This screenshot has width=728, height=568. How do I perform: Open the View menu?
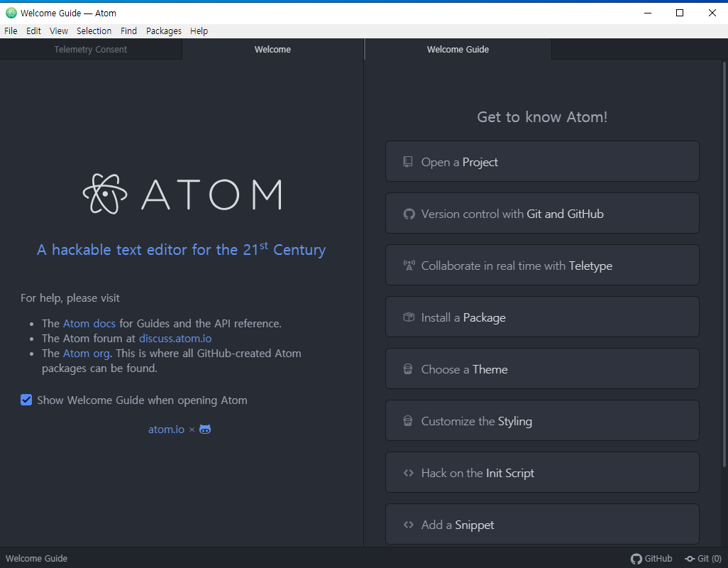(58, 31)
